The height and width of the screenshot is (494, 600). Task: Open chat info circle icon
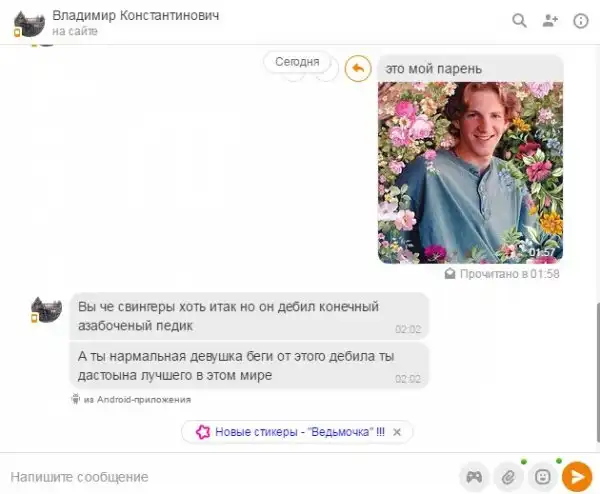[580, 21]
